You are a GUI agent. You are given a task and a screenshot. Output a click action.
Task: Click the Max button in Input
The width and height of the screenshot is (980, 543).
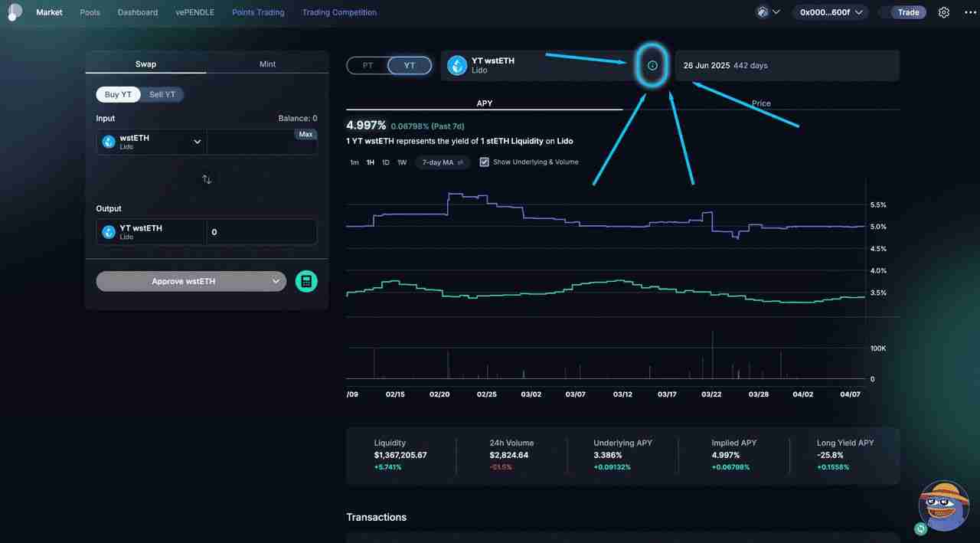[x=305, y=133]
